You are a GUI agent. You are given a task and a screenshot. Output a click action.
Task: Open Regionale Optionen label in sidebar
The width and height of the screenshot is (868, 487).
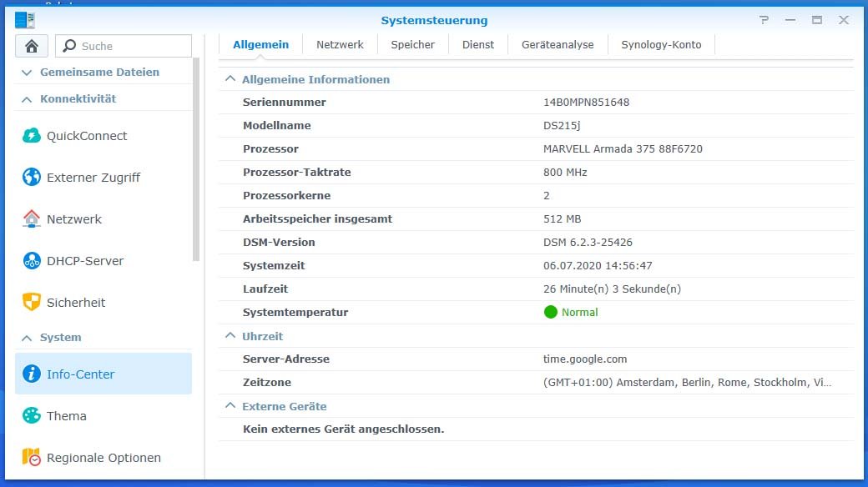click(104, 458)
